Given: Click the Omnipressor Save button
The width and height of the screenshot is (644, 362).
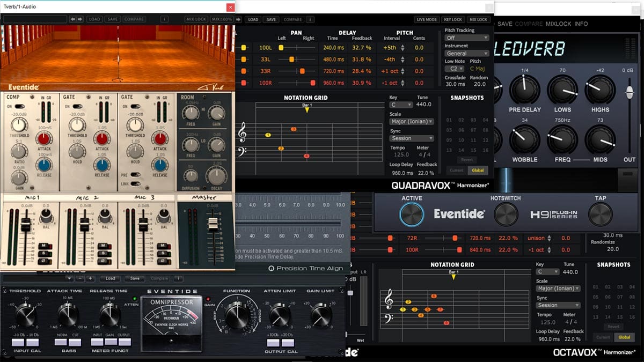Looking at the screenshot, I should tap(135, 278).
